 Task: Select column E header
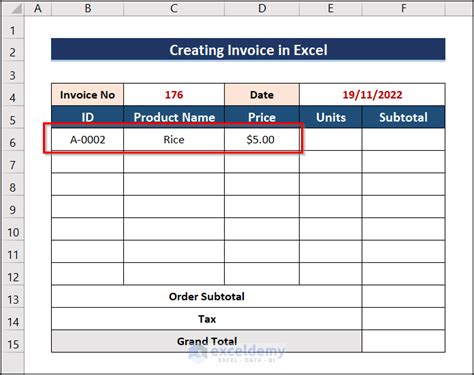click(x=331, y=8)
